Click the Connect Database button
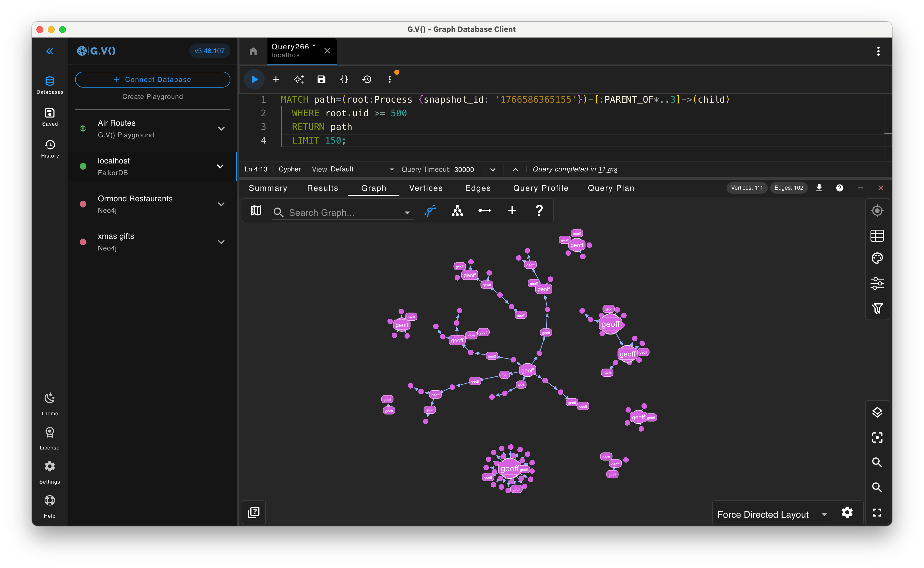Image resolution: width=924 pixels, height=568 pixels. pyautogui.click(x=152, y=79)
